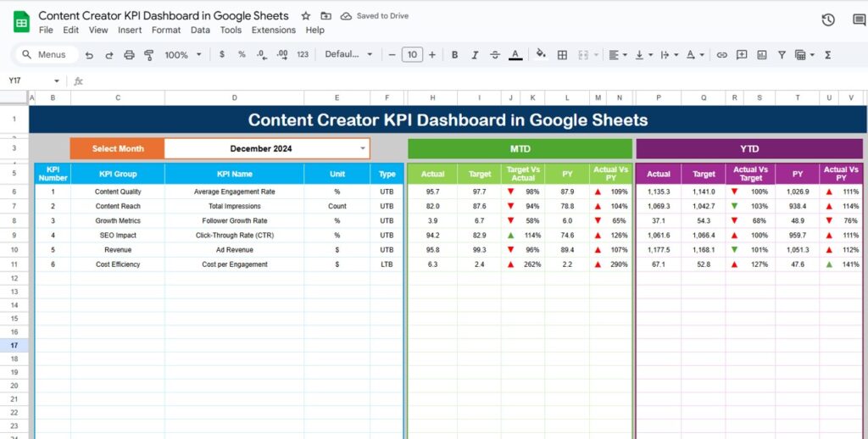Open the fill color picker
The image size is (868, 439).
point(542,54)
